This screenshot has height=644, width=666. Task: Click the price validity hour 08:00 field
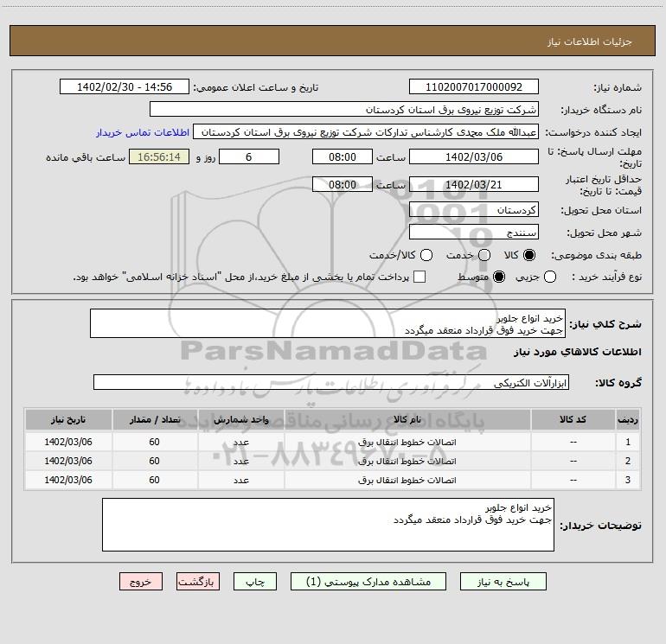[343, 184]
